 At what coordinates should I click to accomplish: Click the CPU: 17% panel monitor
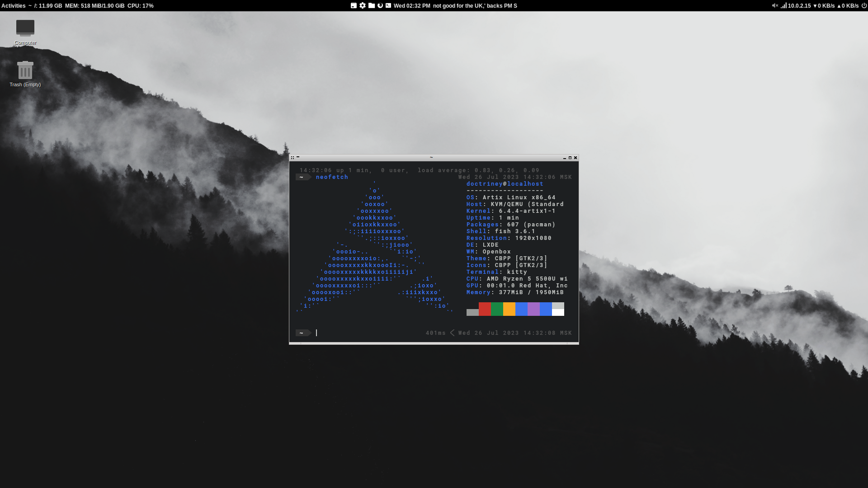(141, 6)
